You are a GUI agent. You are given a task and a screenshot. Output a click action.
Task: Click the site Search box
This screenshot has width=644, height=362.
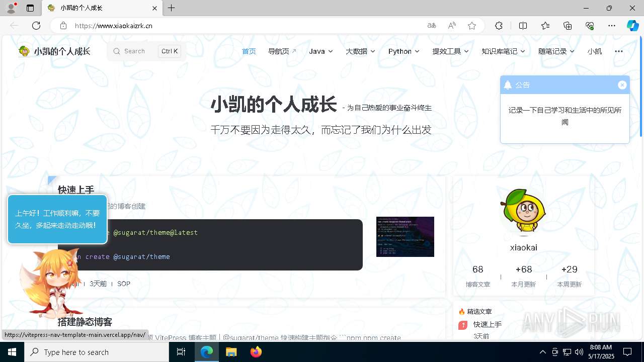146,51
